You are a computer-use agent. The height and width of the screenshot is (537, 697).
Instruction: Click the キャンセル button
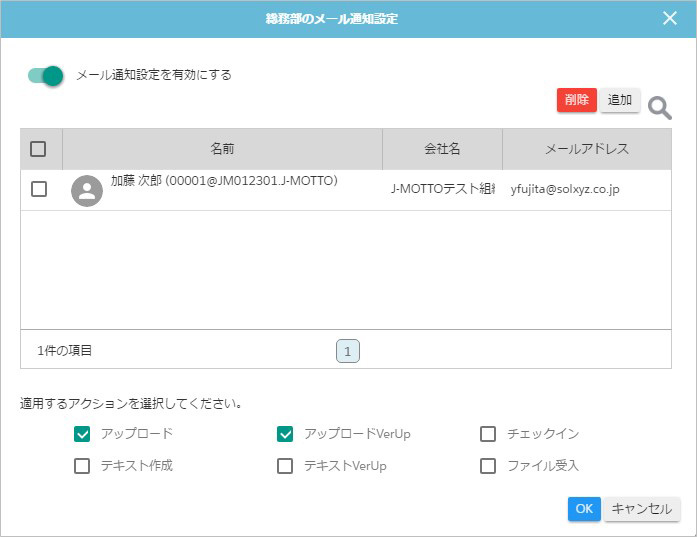(641, 509)
